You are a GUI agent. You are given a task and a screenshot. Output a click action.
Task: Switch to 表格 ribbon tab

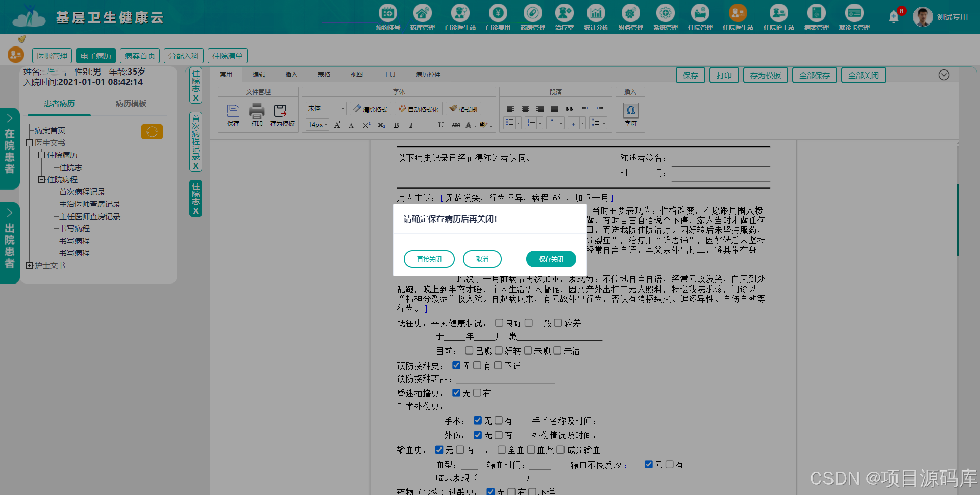[324, 75]
